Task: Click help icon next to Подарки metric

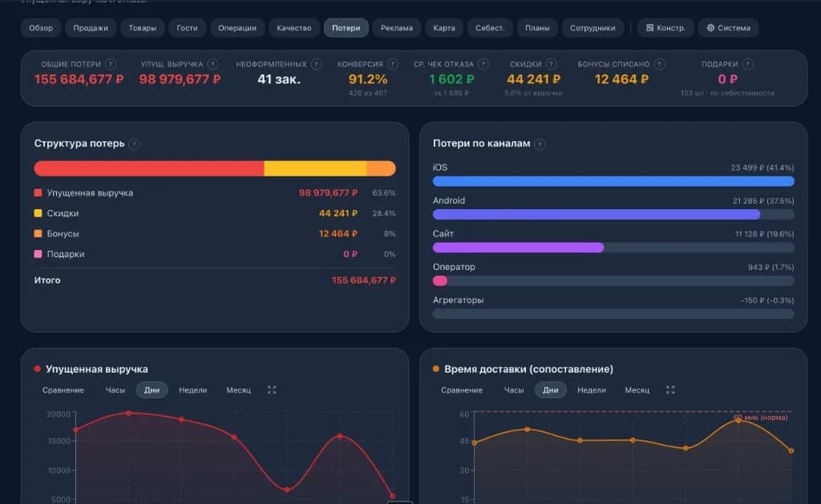Action: [748, 64]
